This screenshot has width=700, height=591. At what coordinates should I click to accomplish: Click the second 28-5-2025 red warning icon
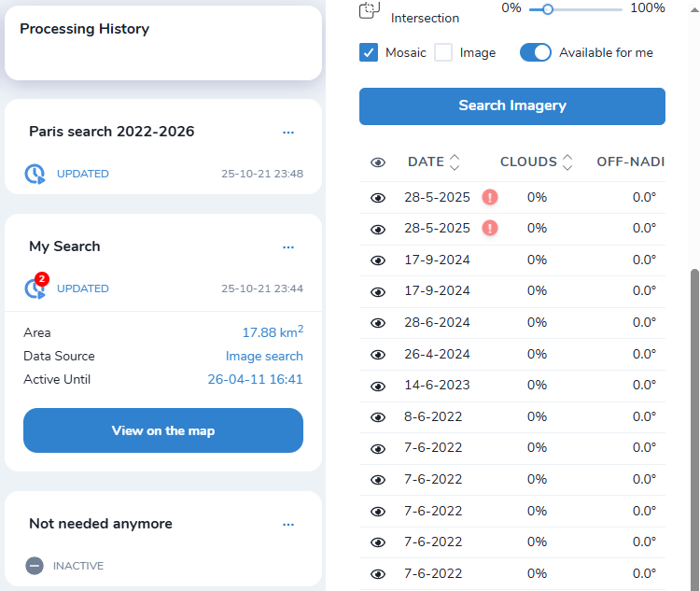[490, 228]
